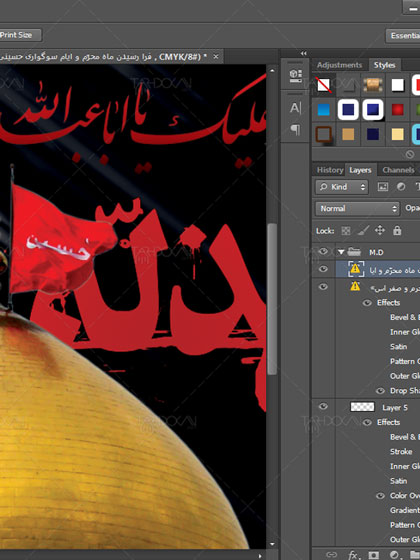
Task: Apply the wooden frame style preset
Action: [372, 85]
